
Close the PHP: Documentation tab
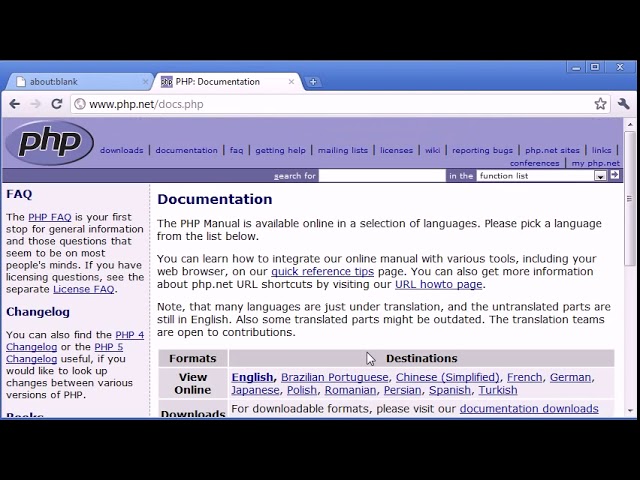click(x=291, y=82)
